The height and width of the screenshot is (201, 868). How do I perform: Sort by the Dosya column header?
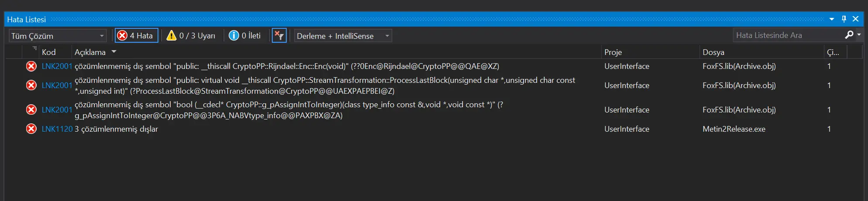714,52
